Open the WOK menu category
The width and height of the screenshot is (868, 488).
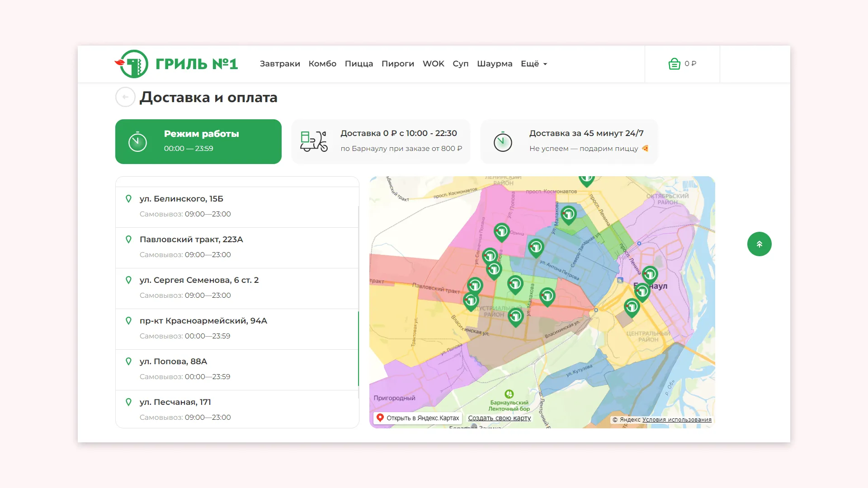click(x=434, y=64)
